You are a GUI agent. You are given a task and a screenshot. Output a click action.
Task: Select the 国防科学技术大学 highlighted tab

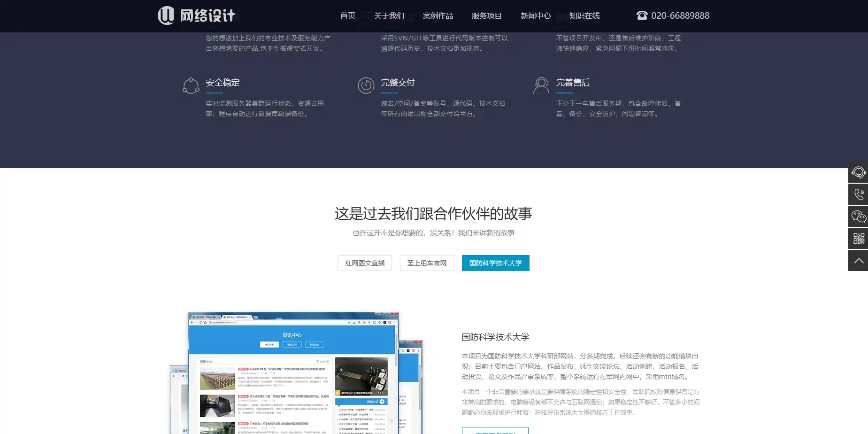pyautogui.click(x=495, y=263)
